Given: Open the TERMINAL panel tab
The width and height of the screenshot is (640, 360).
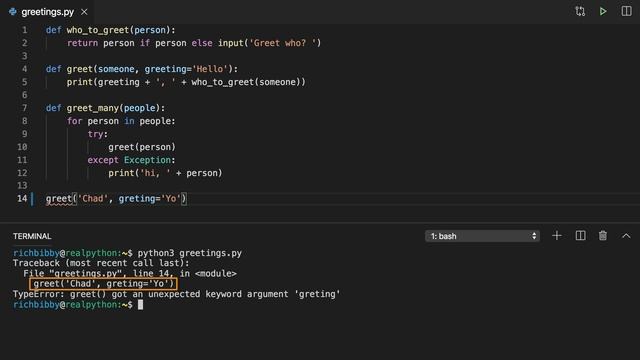Looking at the screenshot, I should tap(32, 236).
